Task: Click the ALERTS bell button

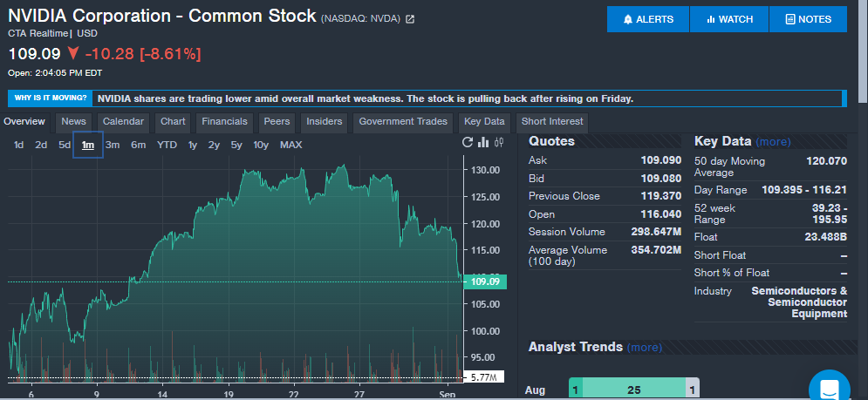Action: coord(647,19)
